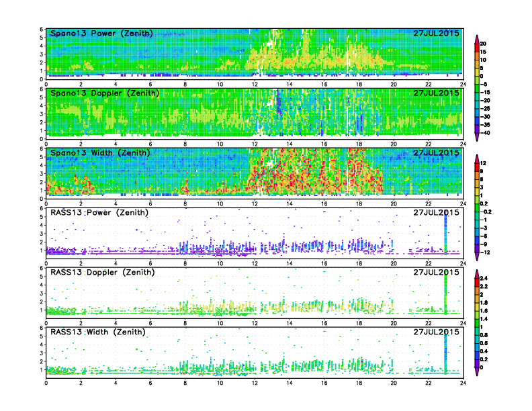Click hour '24' tick under RASS13 Width plot
Viewport: 532px width, 411px height.
(463, 383)
